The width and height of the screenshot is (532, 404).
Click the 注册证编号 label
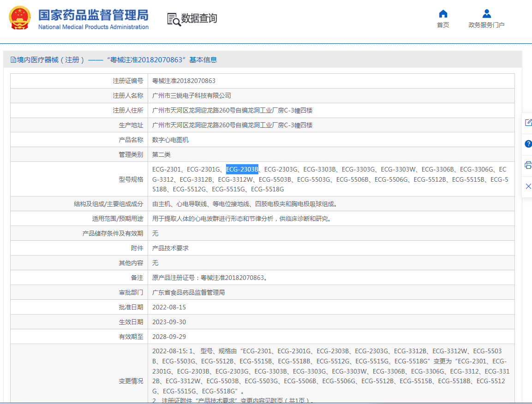pyautogui.click(x=128, y=81)
